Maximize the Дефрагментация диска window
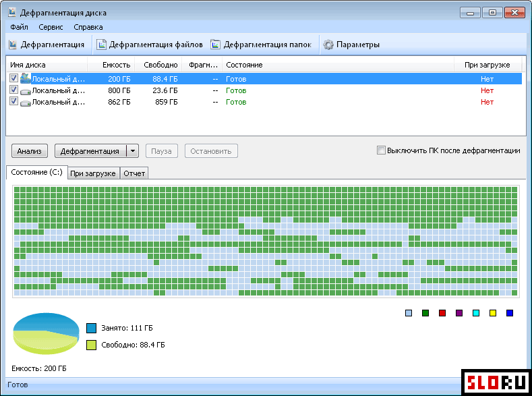Image resolution: width=532 pixels, height=396 pixels. click(492, 13)
